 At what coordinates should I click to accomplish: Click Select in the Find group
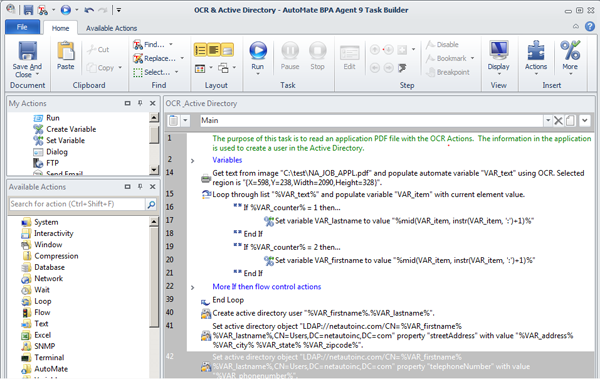tap(155, 72)
